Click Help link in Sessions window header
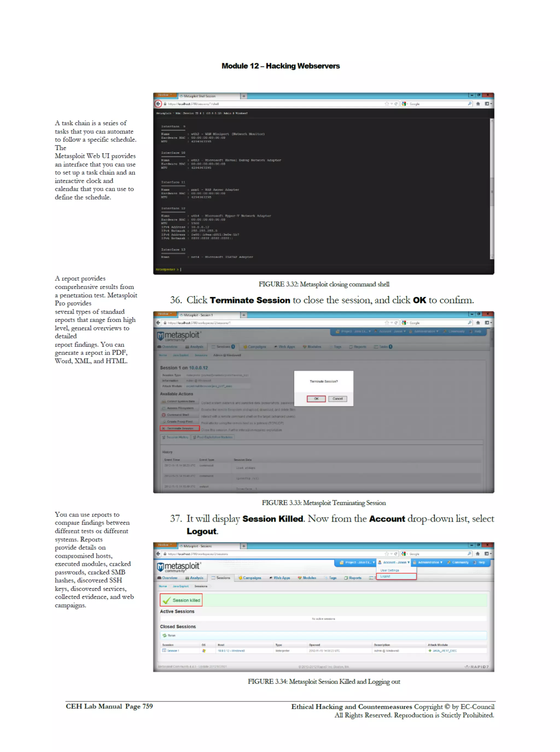Viewport: 560px width, 752px height. pyautogui.click(x=479, y=562)
